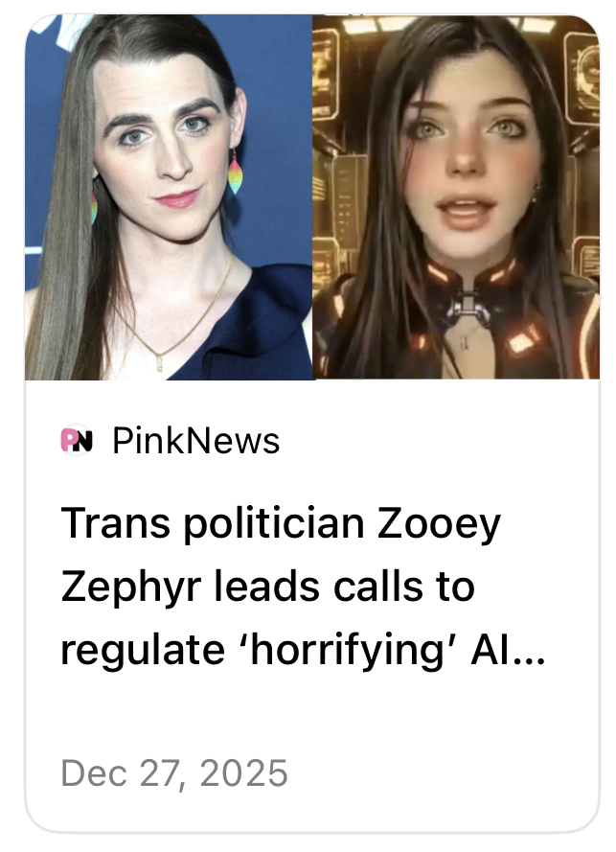This screenshot has width=616, height=852.
Task: Open the right image with golden sci-fi background
Action: pos(456,197)
